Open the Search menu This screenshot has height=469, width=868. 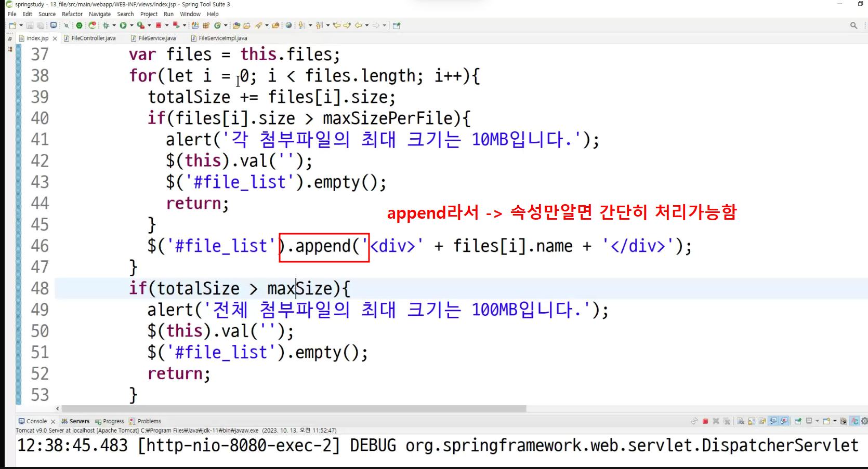pyautogui.click(x=125, y=14)
